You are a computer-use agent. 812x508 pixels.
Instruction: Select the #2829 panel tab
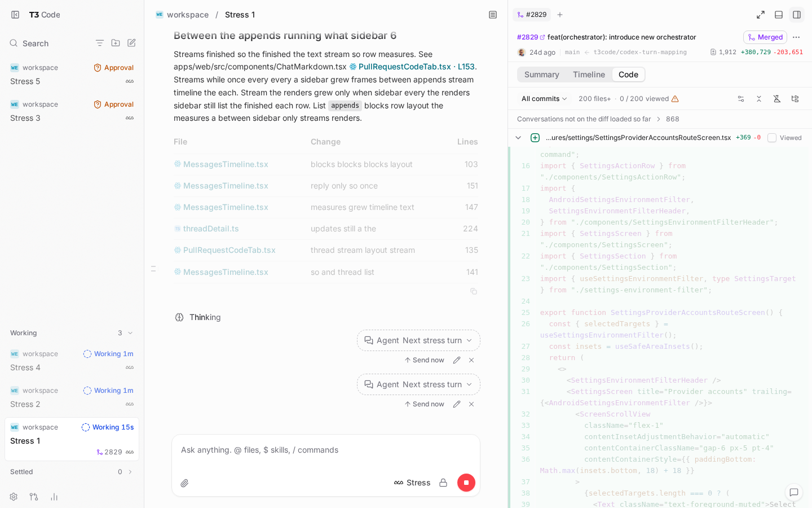pos(532,15)
